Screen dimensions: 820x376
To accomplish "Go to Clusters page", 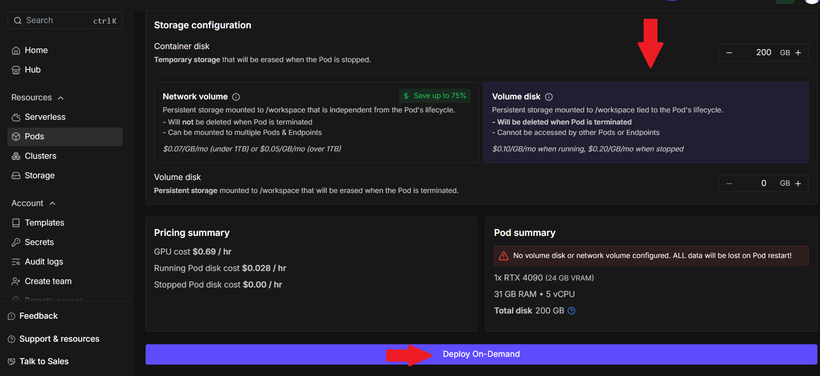I will click(x=65, y=156).
